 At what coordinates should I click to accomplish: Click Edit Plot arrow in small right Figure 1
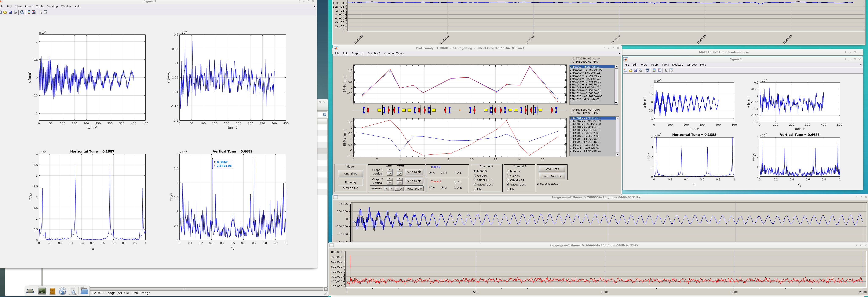[x=667, y=70]
